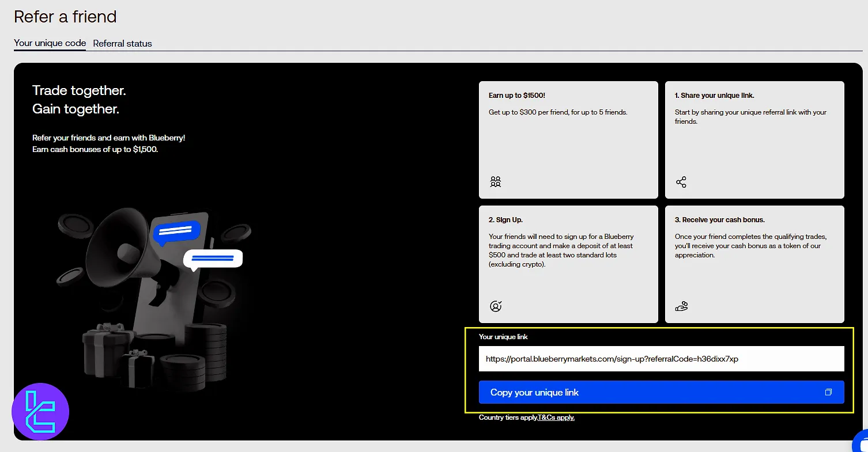Click the share icon in Share your unique link card
868x452 pixels.
point(681,182)
